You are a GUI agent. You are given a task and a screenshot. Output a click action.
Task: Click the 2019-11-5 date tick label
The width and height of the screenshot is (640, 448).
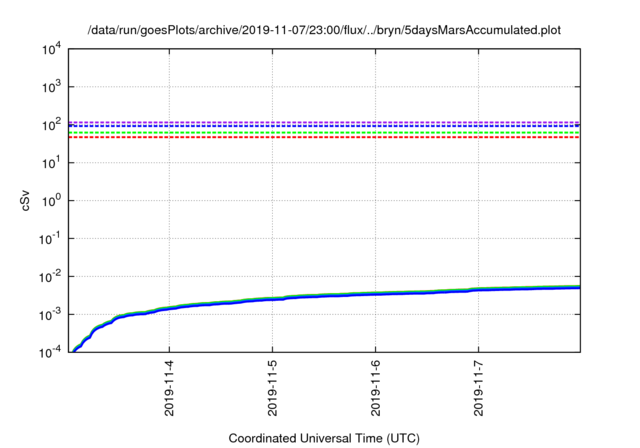(x=272, y=388)
